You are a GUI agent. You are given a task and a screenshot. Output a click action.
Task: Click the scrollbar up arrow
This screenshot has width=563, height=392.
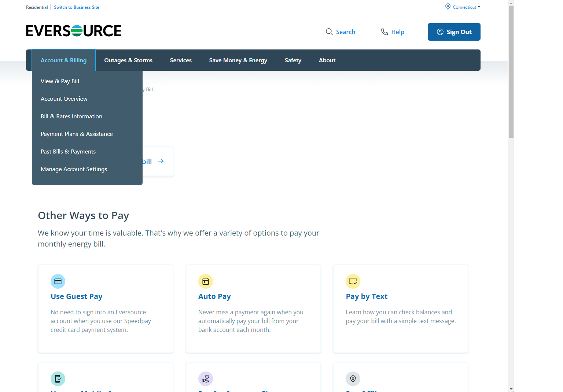point(511,3)
